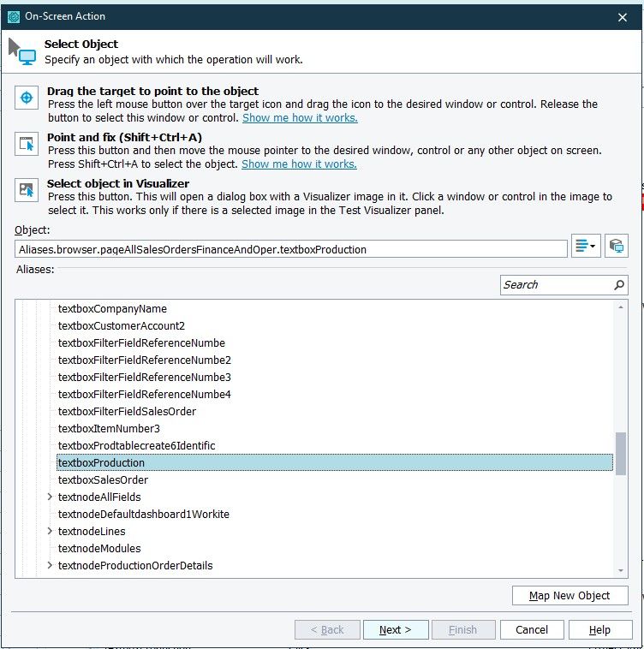Open first 'Show me how it works' link under Drag the target

pos(300,118)
